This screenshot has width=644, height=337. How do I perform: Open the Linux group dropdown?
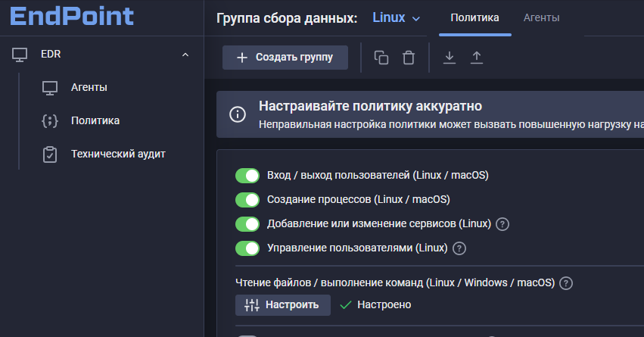[x=396, y=18]
